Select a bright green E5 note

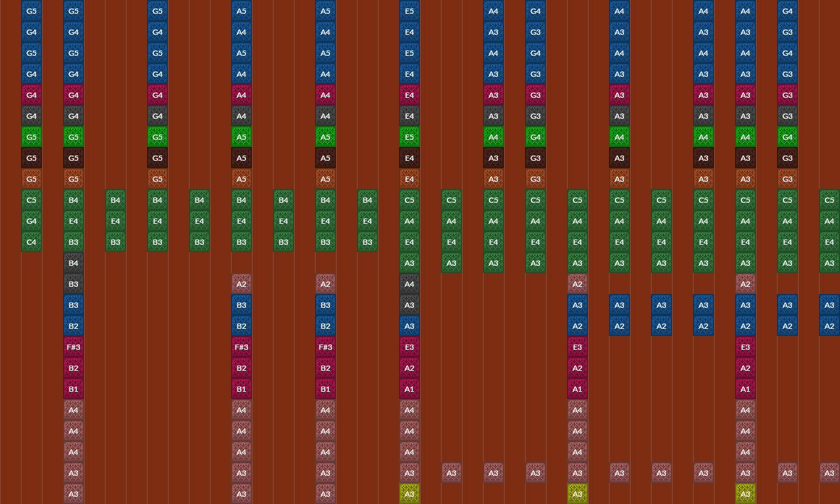(x=409, y=136)
